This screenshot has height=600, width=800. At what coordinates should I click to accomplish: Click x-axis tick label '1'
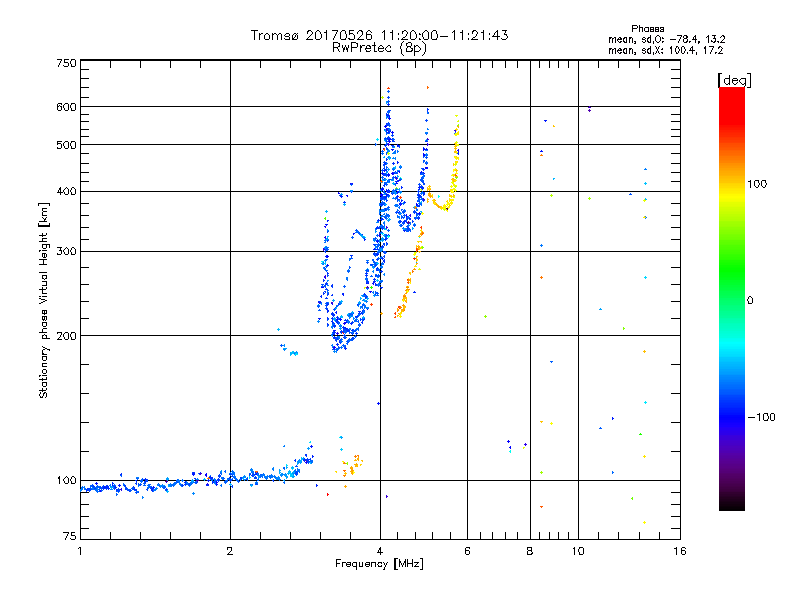pos(80,551)
